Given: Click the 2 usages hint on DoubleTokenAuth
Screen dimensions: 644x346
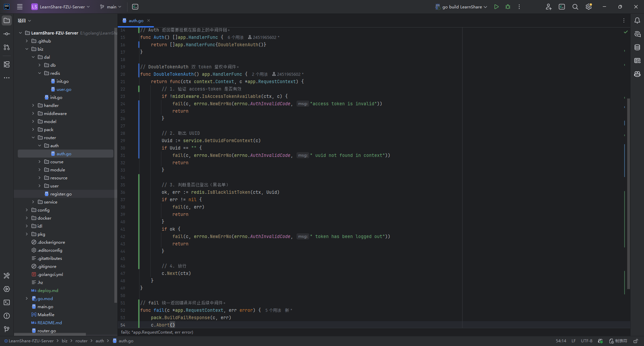Looking at the screenshot, I should 260,74.
